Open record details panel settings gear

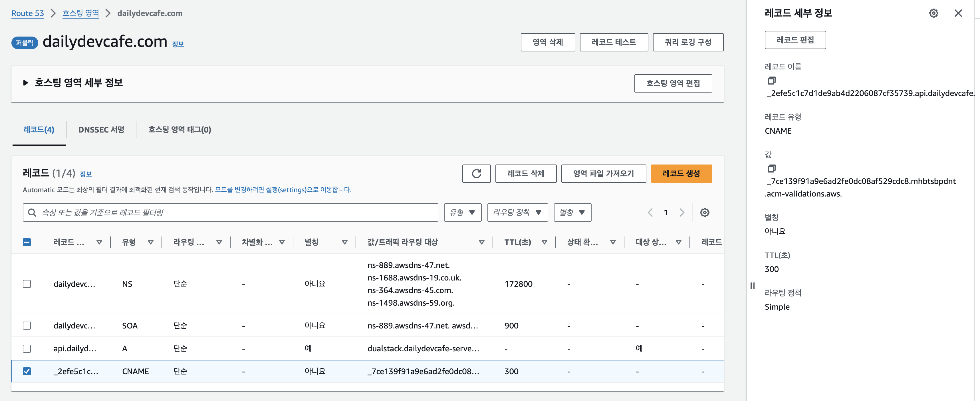click(933, 13)
